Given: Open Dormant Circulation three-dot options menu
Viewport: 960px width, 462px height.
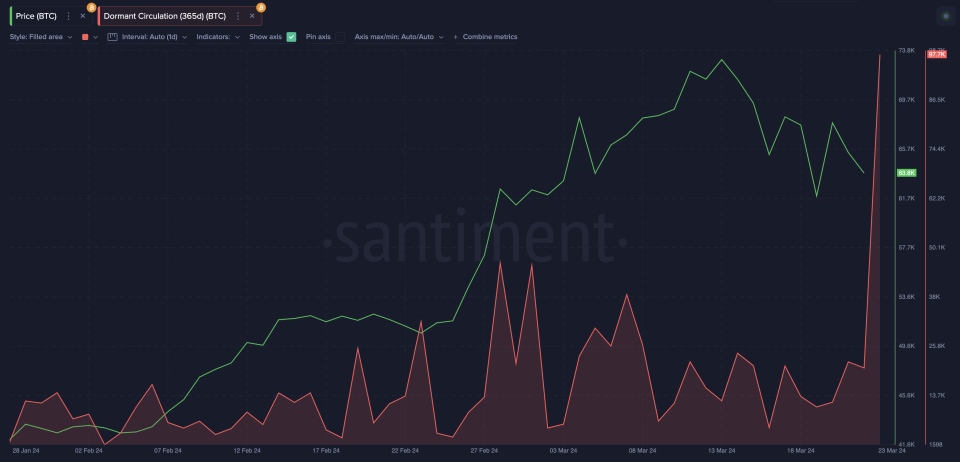Looking at the screenshot, I should tap(237, 16).
